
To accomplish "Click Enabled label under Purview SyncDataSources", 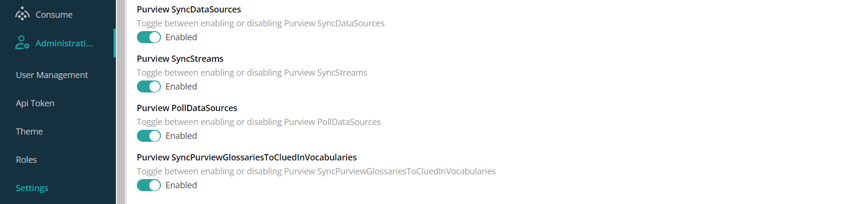I will [181, 37].
